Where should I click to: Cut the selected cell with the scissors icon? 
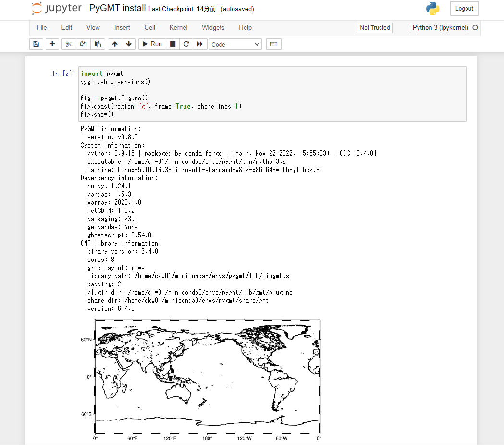pos(68,44)
